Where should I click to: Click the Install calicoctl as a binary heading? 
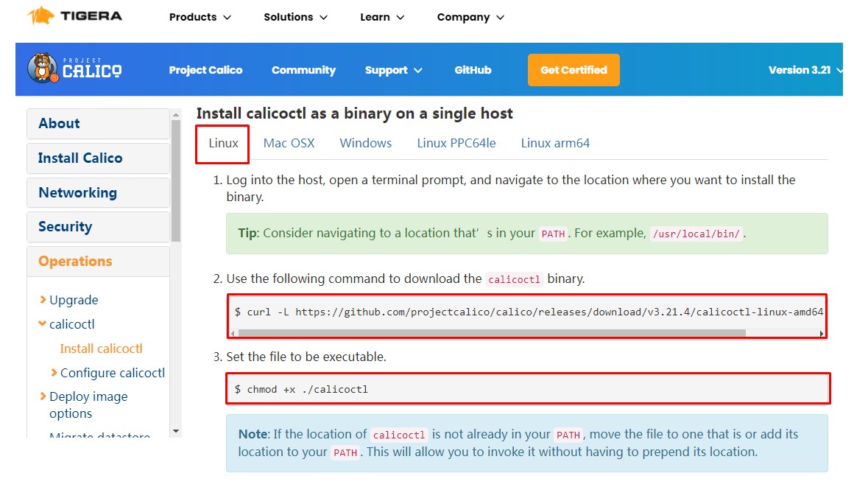354,113
